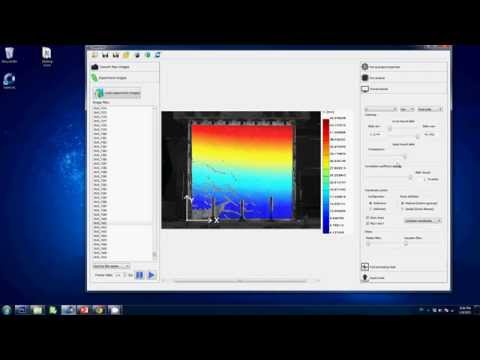Open the document file icon on the desktop
The image size is (480, 360).
tap(47, 56)
